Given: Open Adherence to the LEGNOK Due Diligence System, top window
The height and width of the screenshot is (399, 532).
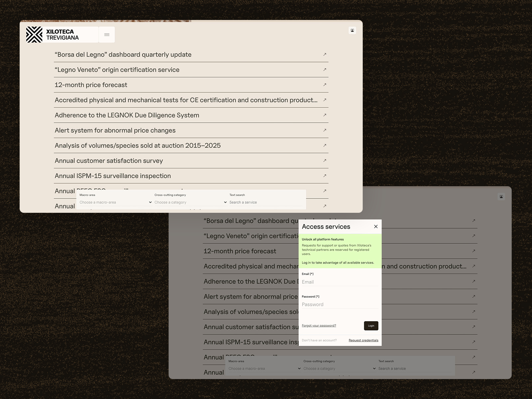Looking at the screenshot, I should tap(191, 115).
